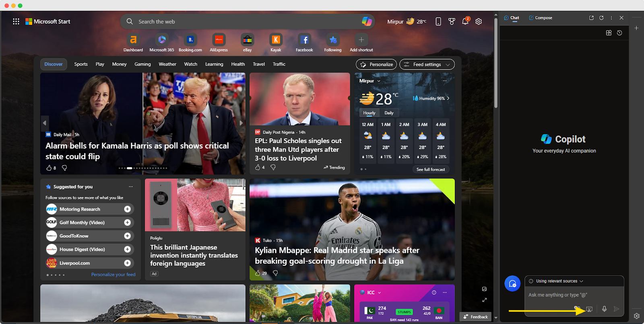
Task: Open the Kayak shortcut
Action: click(276, 43)
